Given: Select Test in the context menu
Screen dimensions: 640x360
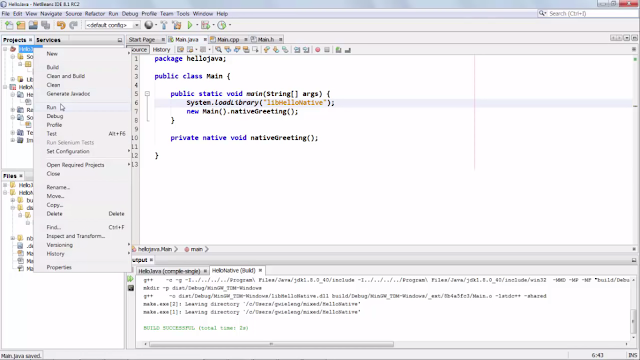Looking at the screenshot, I should point(82,134).
